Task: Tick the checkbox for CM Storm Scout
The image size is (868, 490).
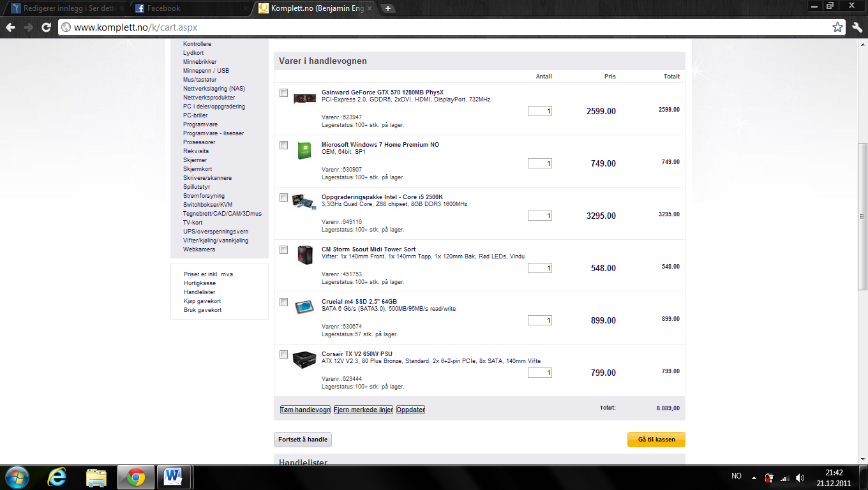Action: 284,250
